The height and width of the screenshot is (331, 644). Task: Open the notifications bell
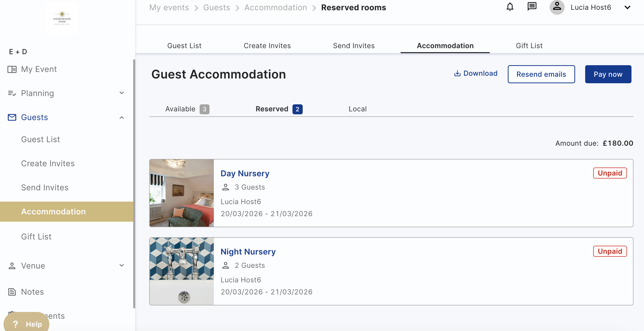point(510,7)
